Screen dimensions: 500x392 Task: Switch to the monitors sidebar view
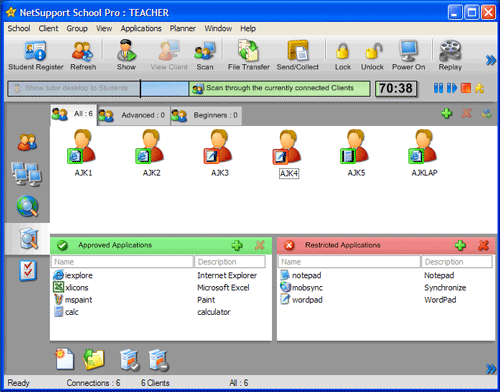(27, 174)
